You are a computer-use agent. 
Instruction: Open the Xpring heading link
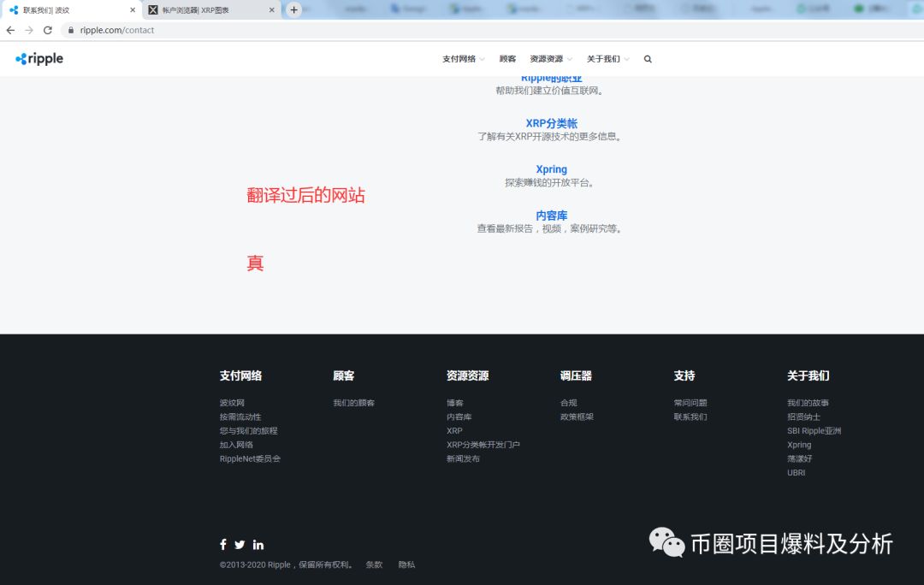tap(552, 169)
